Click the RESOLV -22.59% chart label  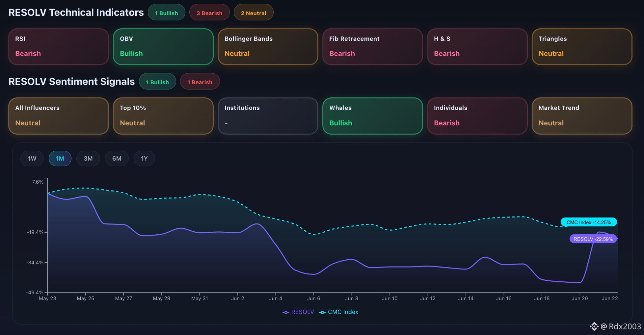tap(593, 239)
